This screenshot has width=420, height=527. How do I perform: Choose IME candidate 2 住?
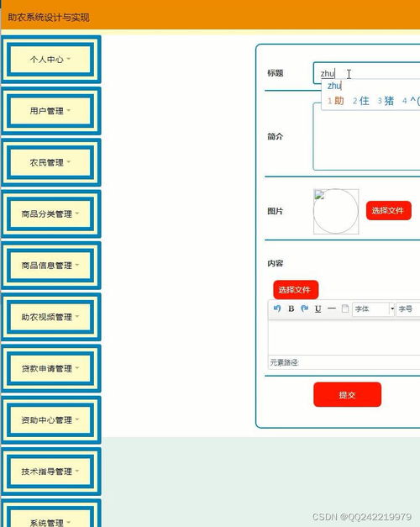361,101
